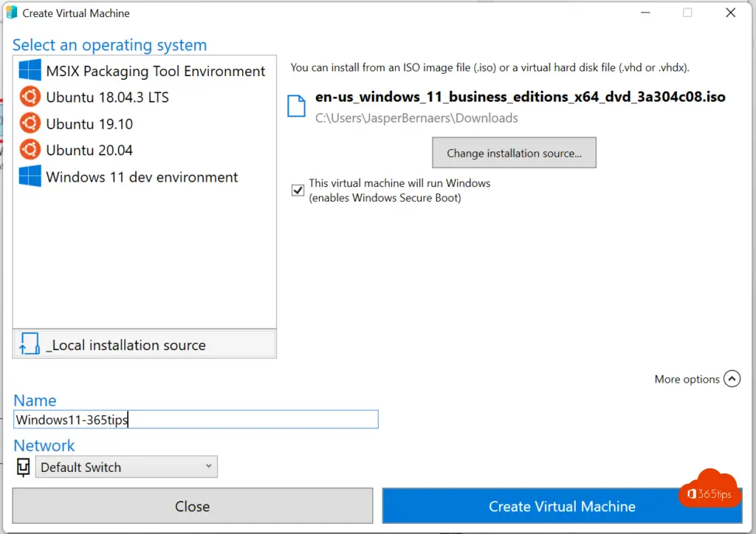Collapse More options with the chevron button
The width and height of the screenshot is (756, 534).
[732, 379]
